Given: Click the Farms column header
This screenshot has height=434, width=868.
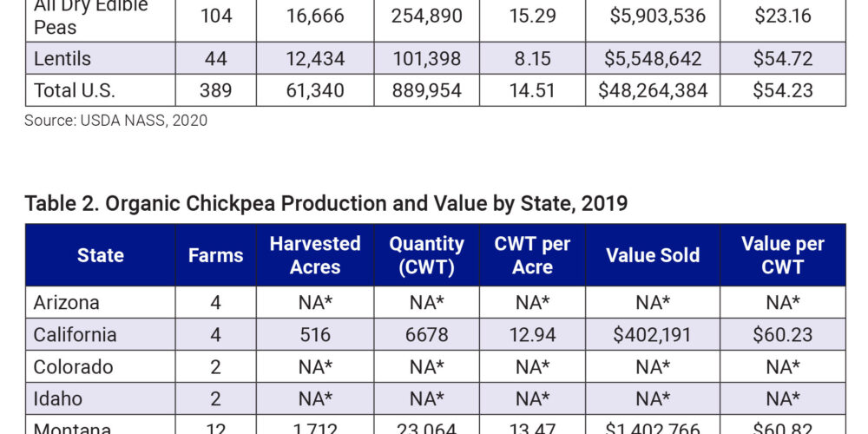Looking at the screenshot, I should 215,255.
